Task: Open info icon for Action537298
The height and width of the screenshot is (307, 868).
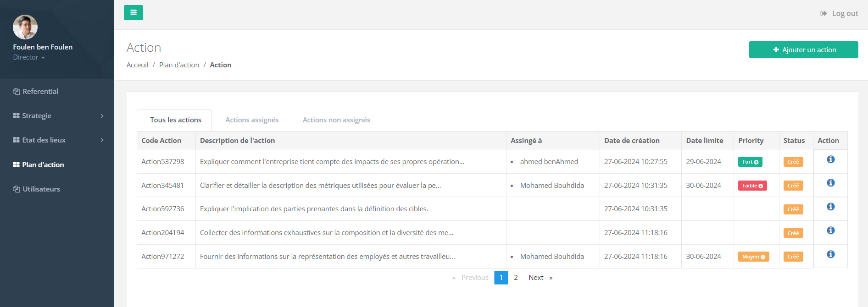Action: 830,159
